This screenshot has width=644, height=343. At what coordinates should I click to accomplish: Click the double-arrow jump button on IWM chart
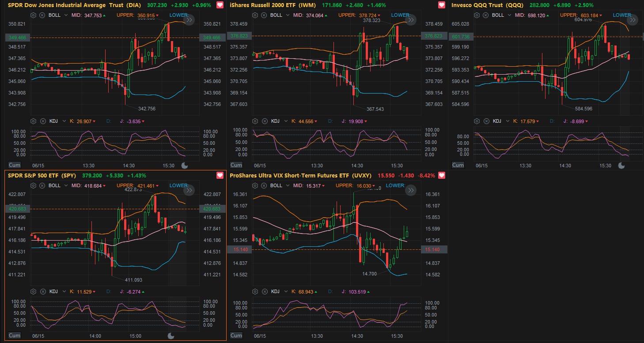coord(410,19)
